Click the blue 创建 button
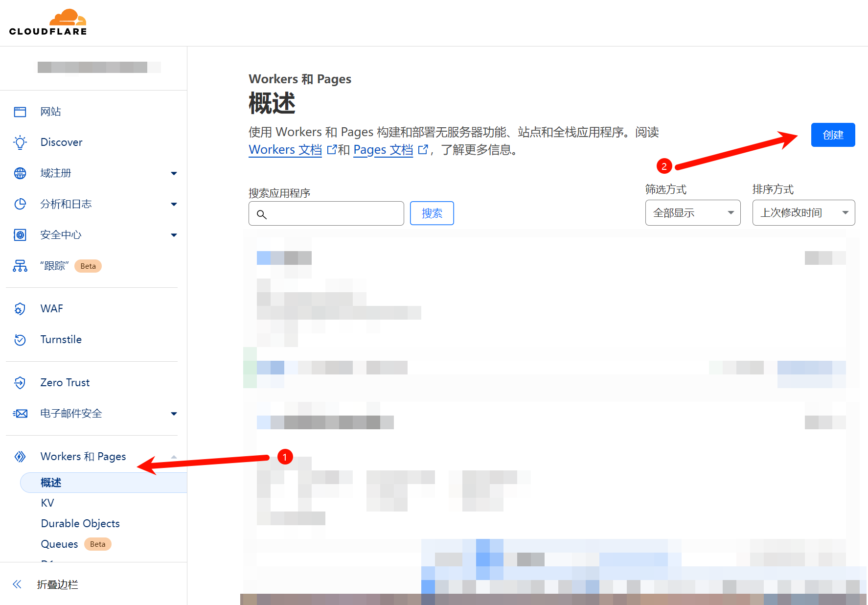Image resolution: width=868 pixels, height=605 pixels. 833,135
